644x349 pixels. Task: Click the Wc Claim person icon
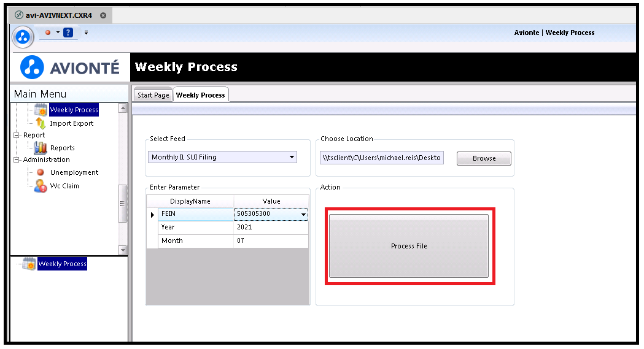click(41, 186)
